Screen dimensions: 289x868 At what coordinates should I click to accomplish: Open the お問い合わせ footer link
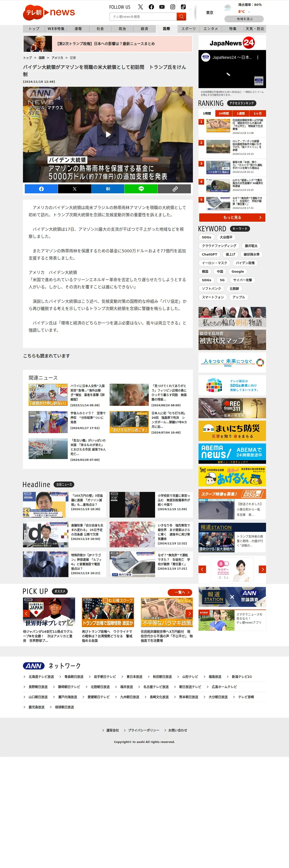[x=178, y=730]
